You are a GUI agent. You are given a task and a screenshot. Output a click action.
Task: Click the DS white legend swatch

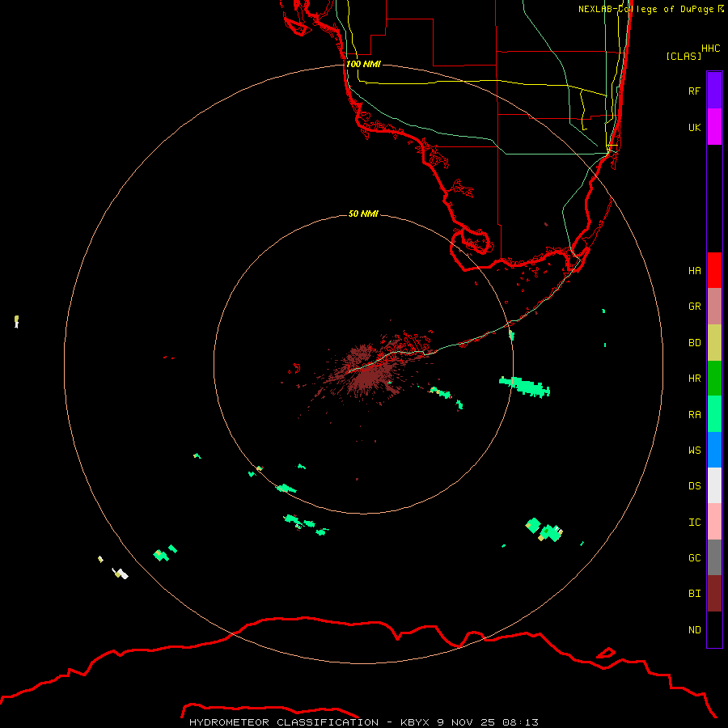(714, 485)
